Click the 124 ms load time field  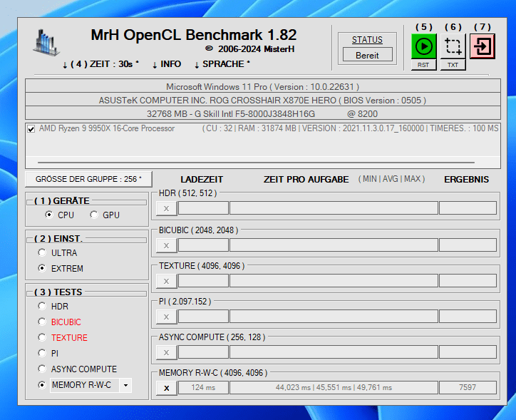(203, 387)
